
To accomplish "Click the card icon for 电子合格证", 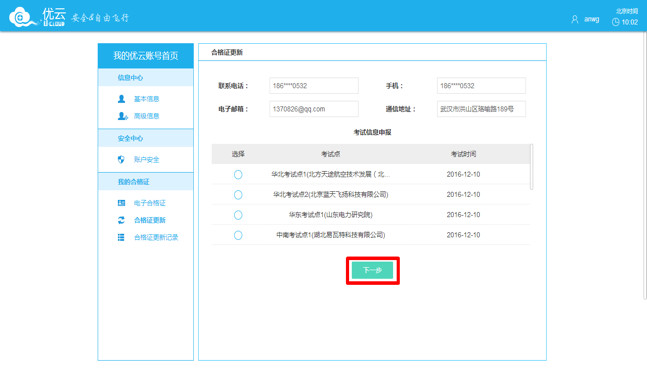I will (121, 203).
